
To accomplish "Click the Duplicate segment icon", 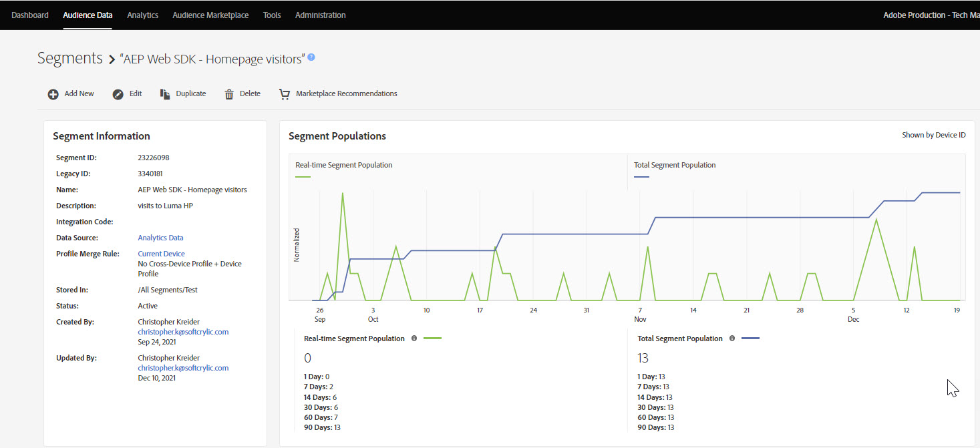I will tap(165, 94).
